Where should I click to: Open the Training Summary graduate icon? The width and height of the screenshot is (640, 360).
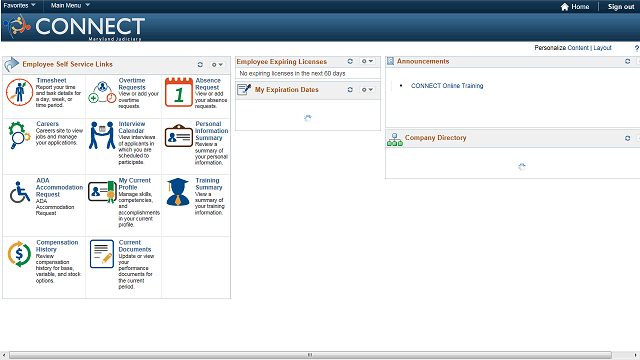pos(178,192)
